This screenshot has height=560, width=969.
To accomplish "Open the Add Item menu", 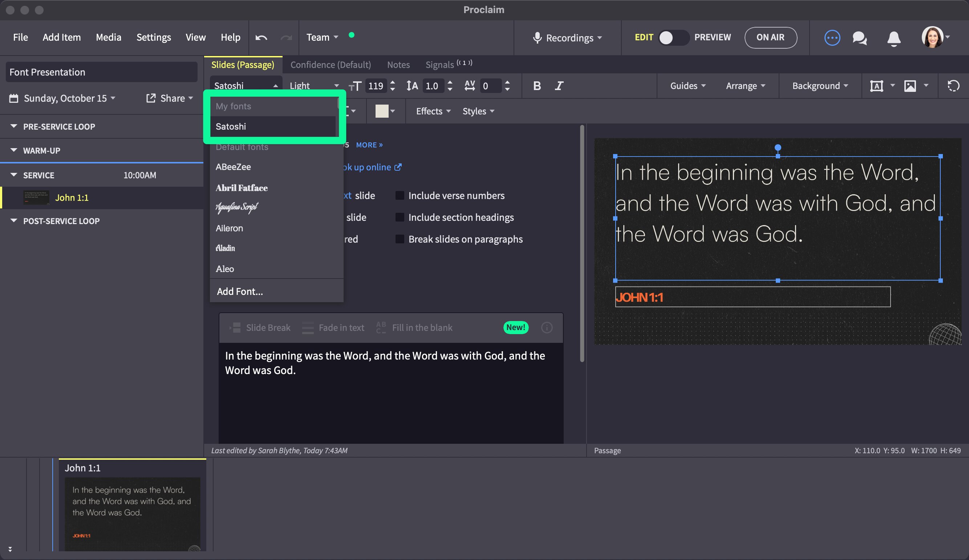I will tap(61, 37).
